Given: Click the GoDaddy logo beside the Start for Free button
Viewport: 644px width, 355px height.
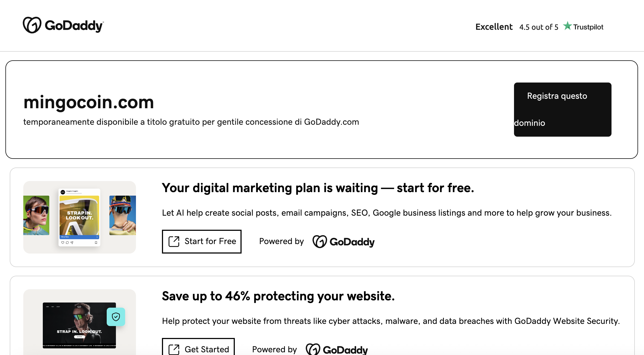Looking at the screenshot, I should click(x=343, y=242).
